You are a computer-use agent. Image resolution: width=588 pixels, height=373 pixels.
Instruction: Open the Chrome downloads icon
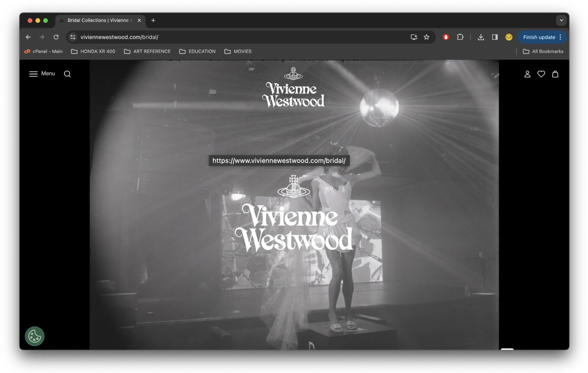click(481, 37)
